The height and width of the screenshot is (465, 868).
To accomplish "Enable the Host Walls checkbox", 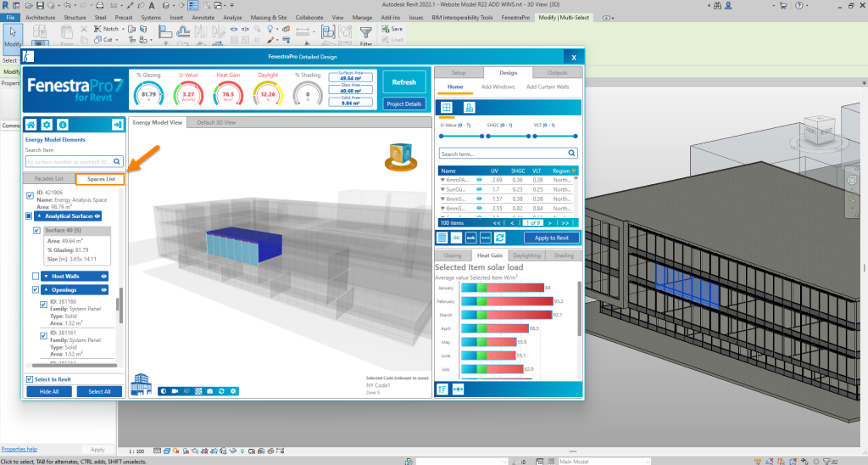I will click(36, 276).
